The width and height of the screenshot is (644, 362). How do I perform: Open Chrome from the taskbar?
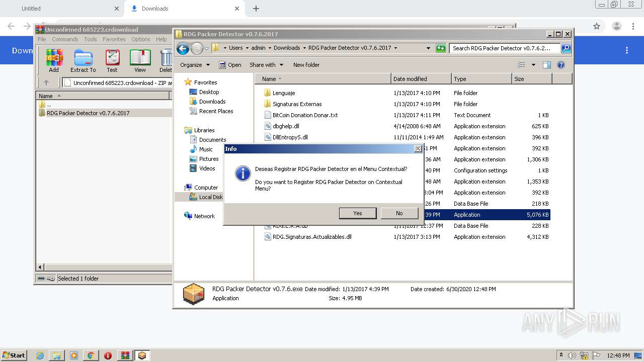(x=91, y=355)
